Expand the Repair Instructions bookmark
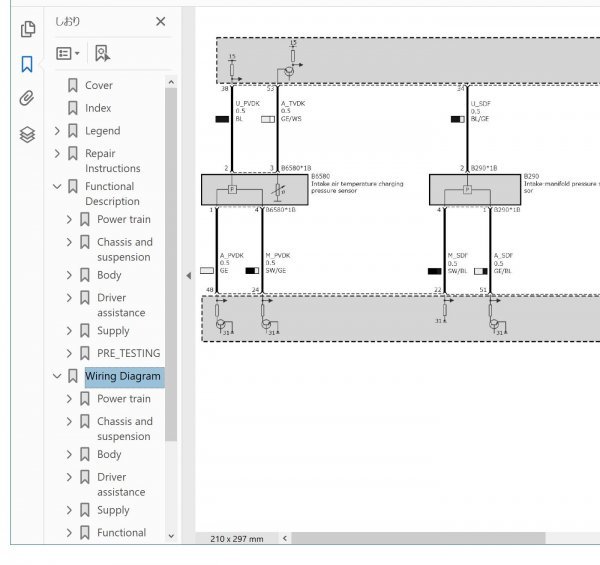The width and height of the screenshot is (600, 565). click(57, 153)
